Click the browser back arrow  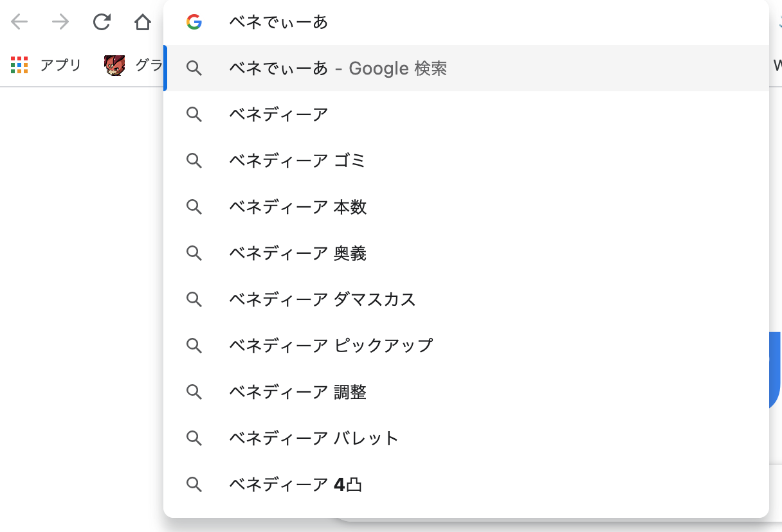click(x=19, y=22)
